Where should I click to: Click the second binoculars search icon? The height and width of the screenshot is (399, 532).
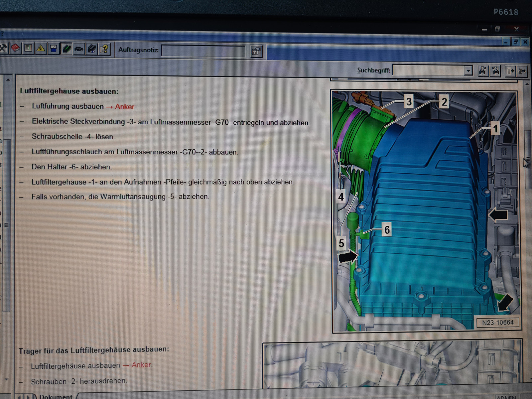496,70
